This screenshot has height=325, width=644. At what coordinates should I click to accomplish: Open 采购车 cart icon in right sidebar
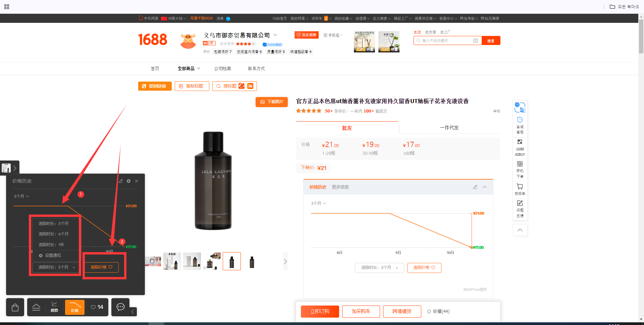520,189
